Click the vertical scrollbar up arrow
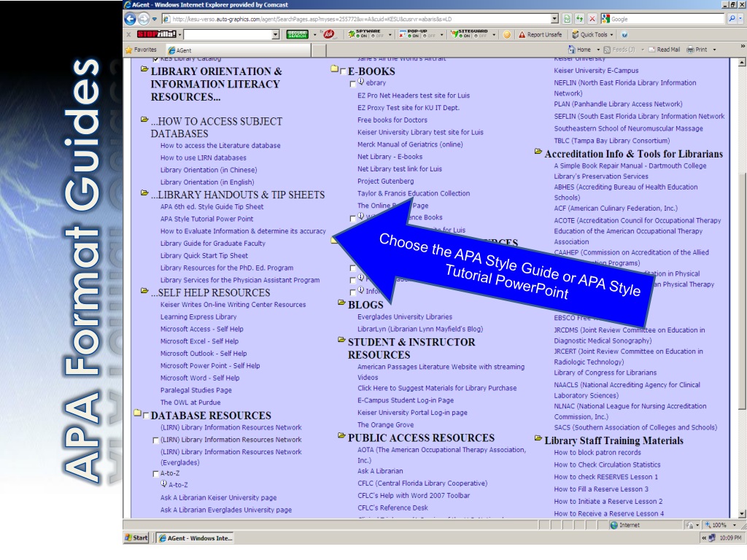This screenshot has width=747, height=560. click(x=742, y=63)
